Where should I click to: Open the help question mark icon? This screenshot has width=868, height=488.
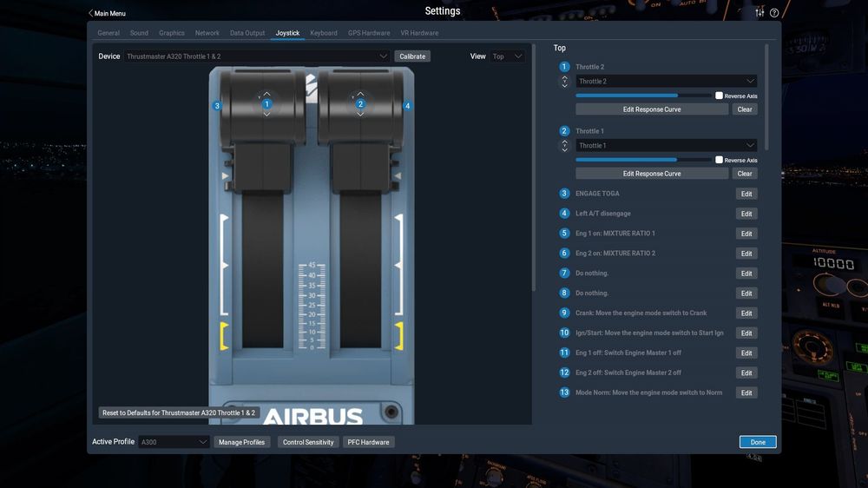pyautogui.click(x=774, y=13)
